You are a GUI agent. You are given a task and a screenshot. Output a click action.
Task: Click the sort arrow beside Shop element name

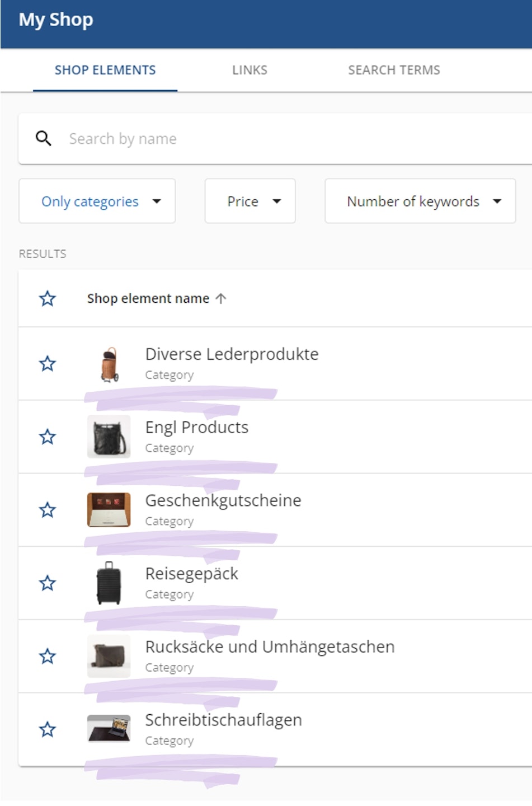click(x=221, y=298)
